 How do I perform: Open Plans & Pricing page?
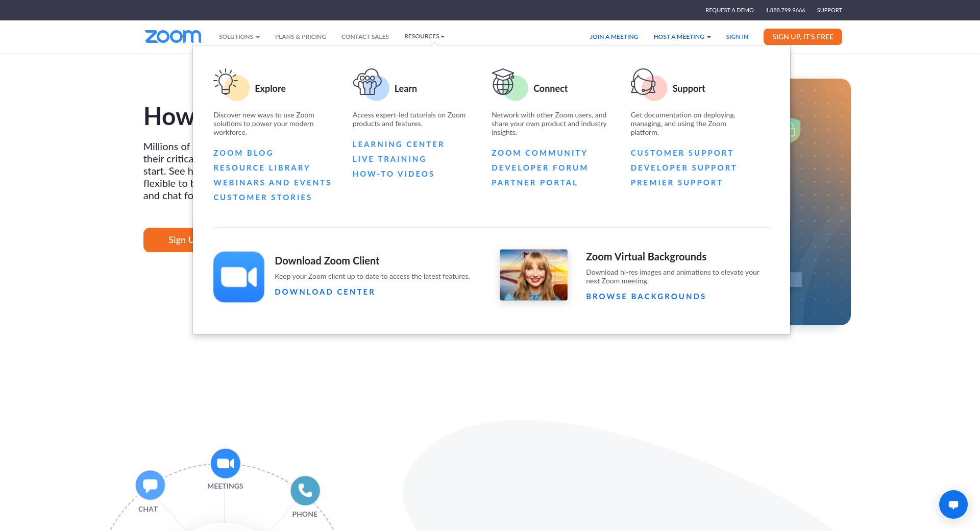300,37
